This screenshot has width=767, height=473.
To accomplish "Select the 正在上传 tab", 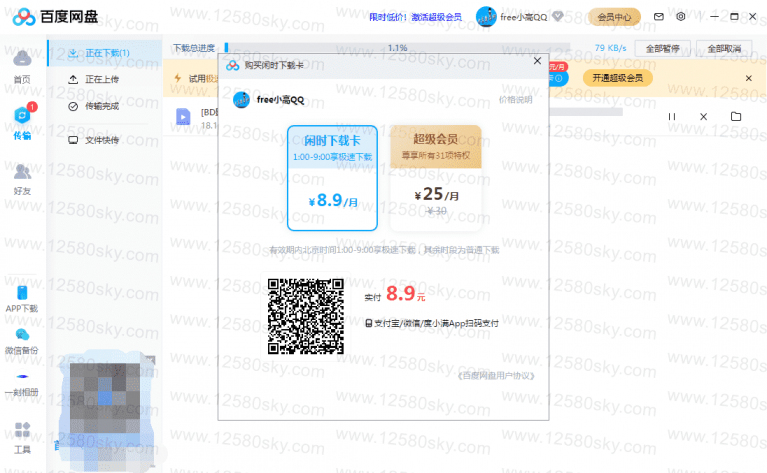I will (104, 79).
